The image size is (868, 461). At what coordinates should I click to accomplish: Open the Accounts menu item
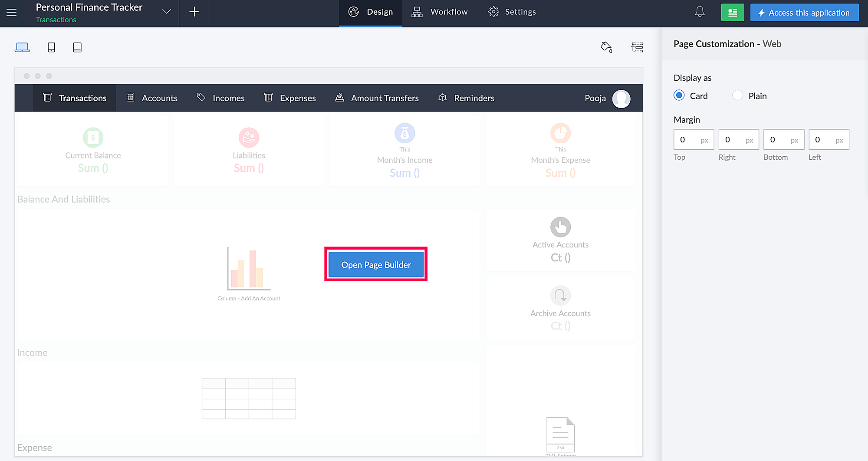[x=152, y=98]
